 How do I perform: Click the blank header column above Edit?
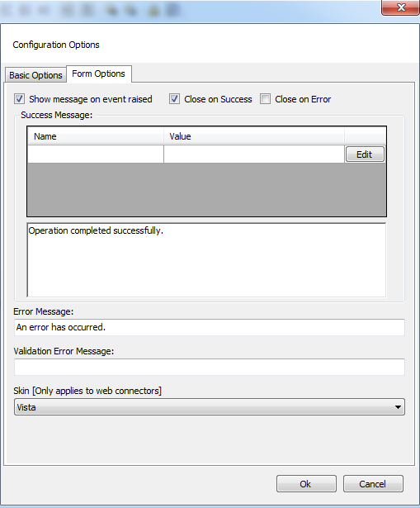pos(365,136)
